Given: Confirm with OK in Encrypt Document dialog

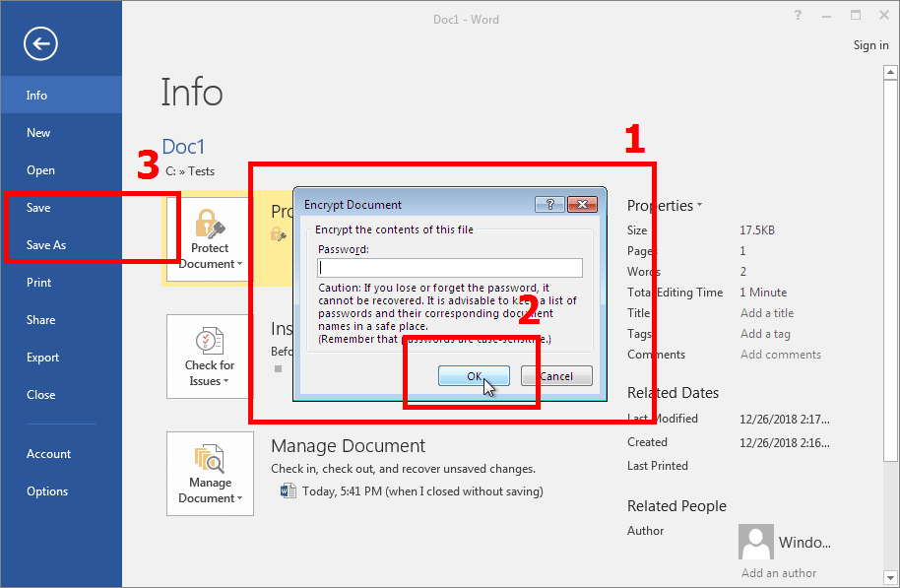Looking at the screenshot, I should point(474,376).
